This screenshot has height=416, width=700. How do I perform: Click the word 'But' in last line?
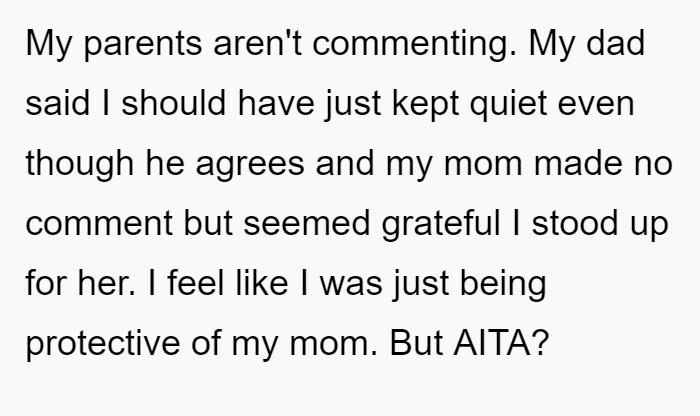(417, 343)
